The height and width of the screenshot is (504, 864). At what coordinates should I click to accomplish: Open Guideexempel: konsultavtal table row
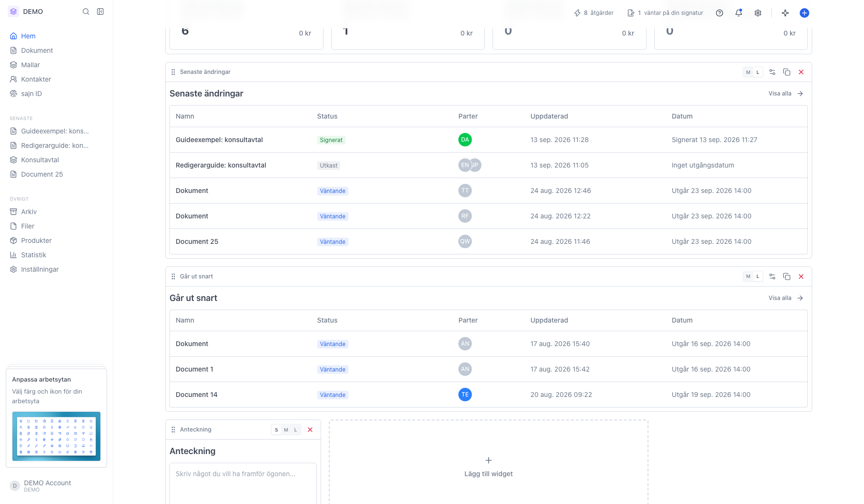pos(489,140)
